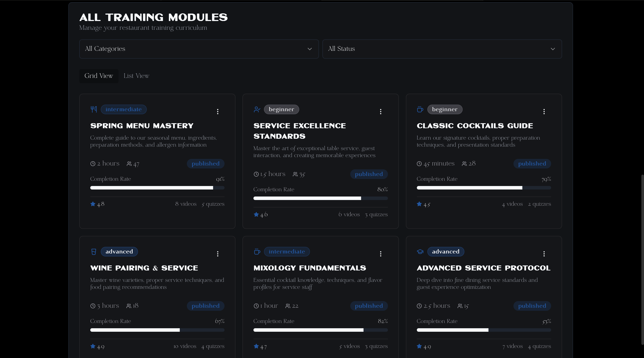The width and height of the screenshot is (644, 358).
Task: Expand the All Categories dropdown
Action: coord(199,49)
